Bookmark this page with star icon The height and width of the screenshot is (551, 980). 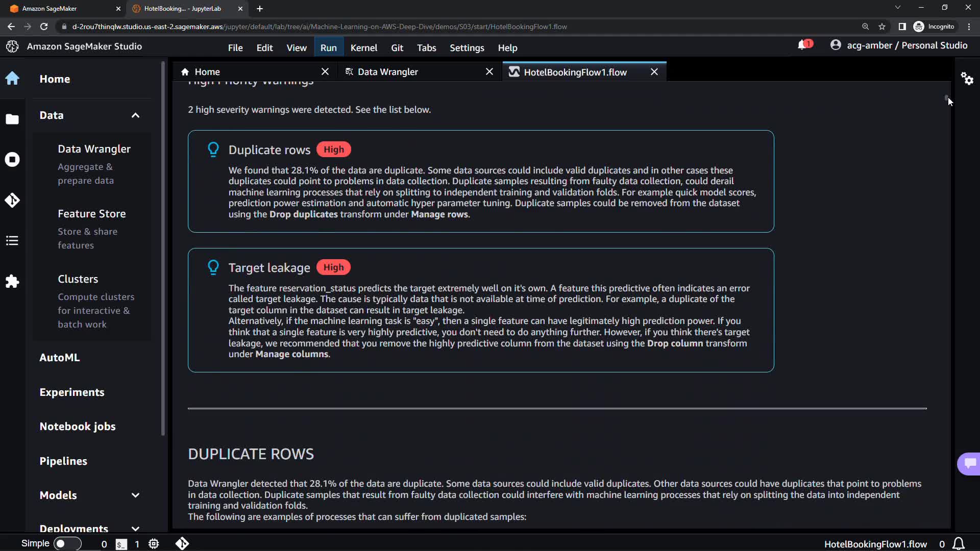point(882,27)
